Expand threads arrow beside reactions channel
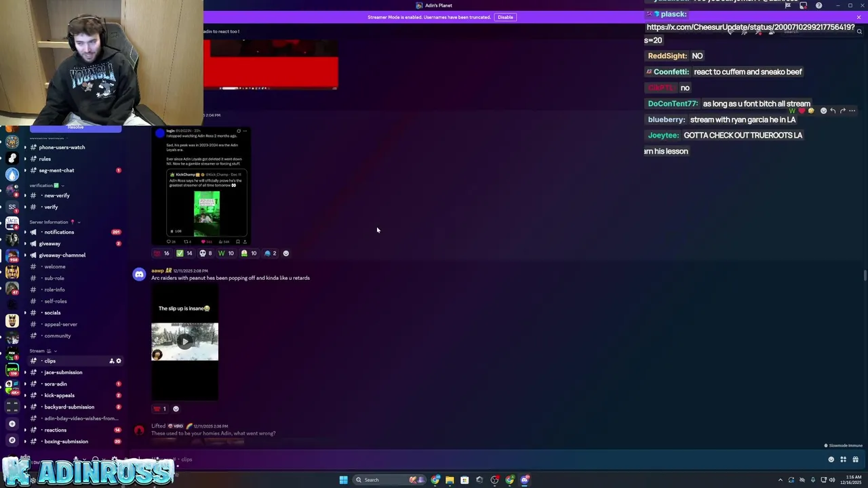 [25, 430]
